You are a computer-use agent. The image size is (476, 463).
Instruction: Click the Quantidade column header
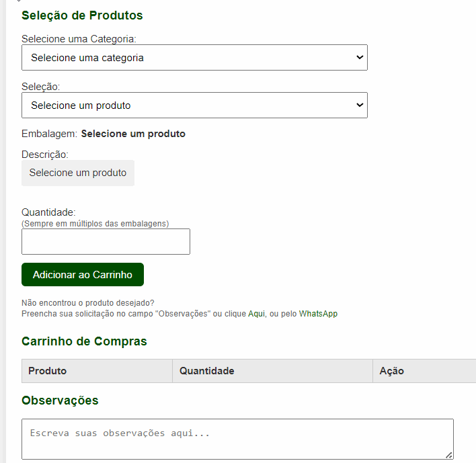tap(206, 371)
